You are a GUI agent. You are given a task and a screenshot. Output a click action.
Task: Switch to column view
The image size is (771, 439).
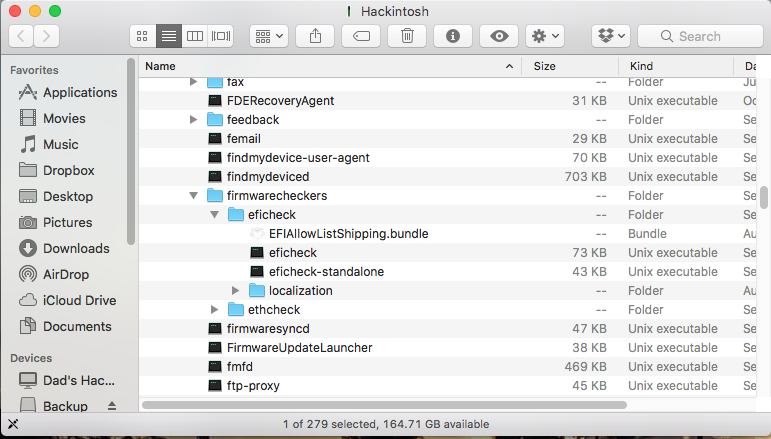pyautogui.click(x=195, y=36)
